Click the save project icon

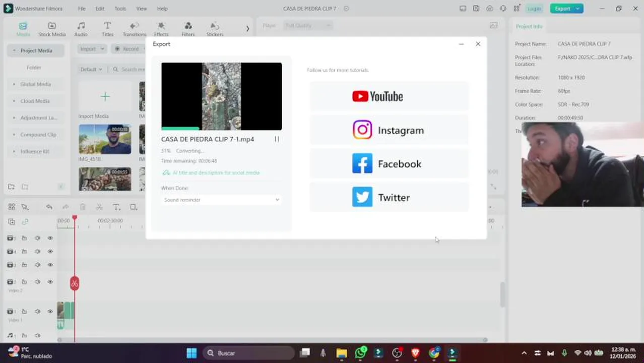coord(476,9)
